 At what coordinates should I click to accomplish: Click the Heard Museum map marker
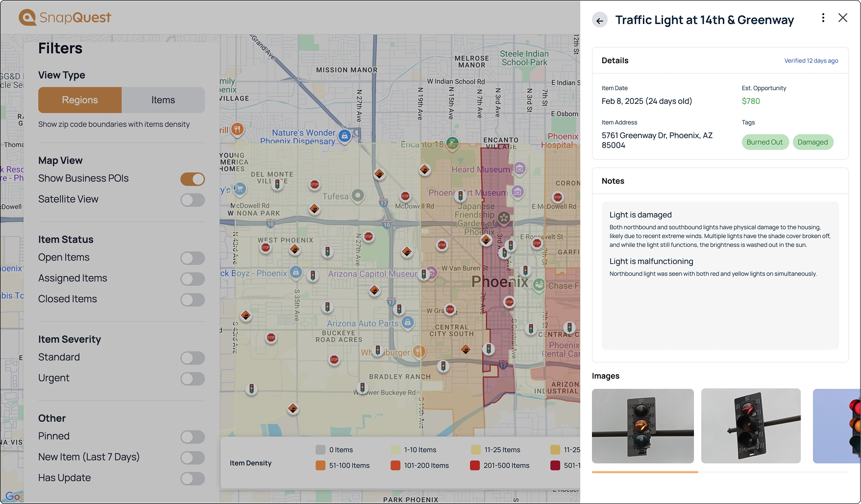(520, 169)
